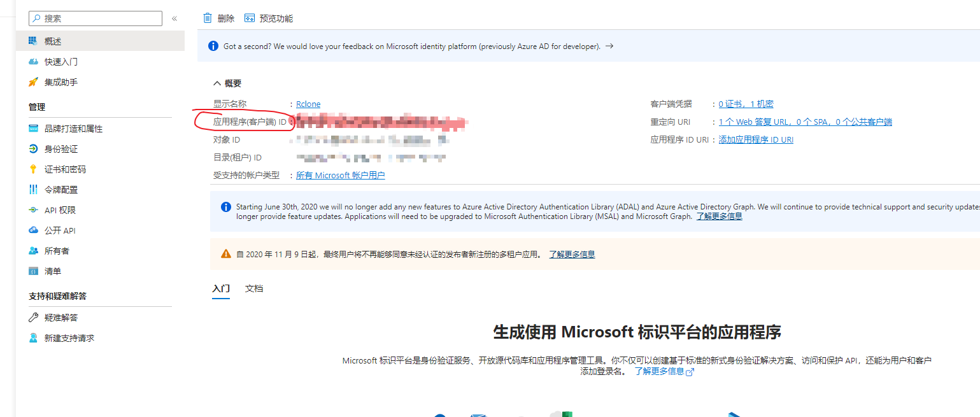Switch to the 文档 tab
Viewport: 980px width, 417px height.
tap(254, 288)
